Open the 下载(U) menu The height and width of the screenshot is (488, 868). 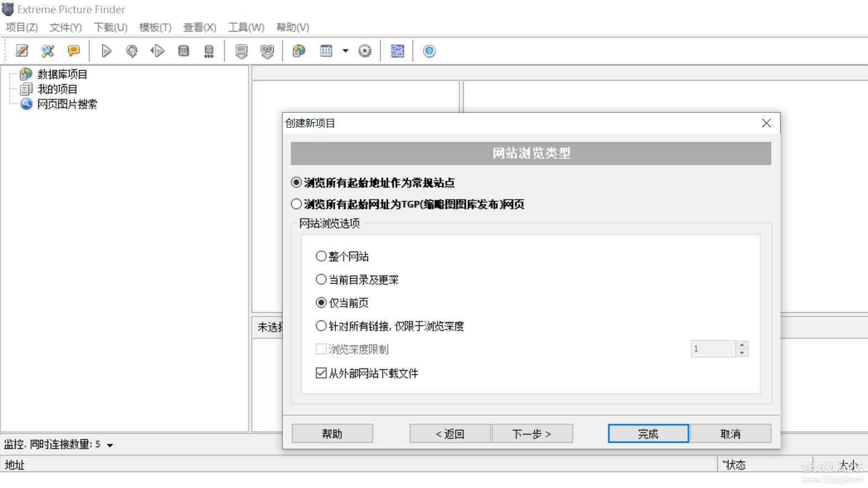click(x=111, y=28)
